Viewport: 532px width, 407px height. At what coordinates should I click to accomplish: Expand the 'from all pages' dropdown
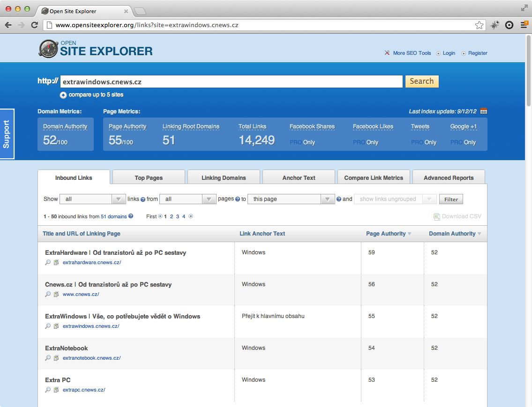click(x=187, y=199)
